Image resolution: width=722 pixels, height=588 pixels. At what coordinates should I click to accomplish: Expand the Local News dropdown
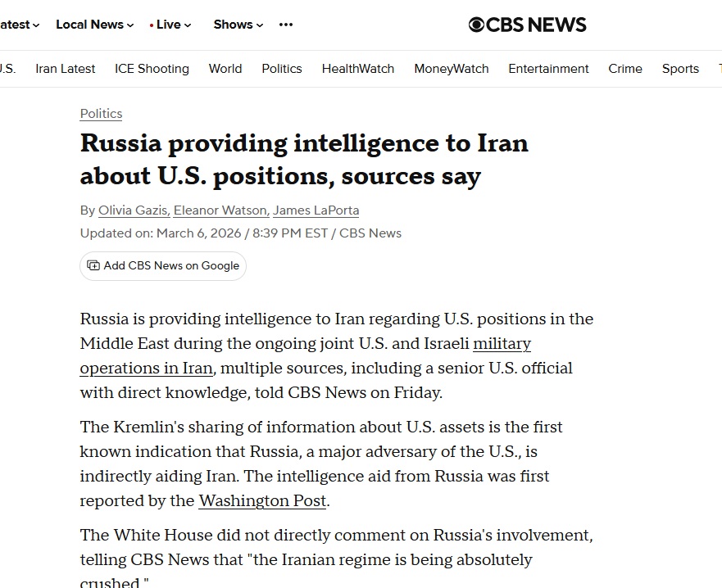tap(89, 25)
